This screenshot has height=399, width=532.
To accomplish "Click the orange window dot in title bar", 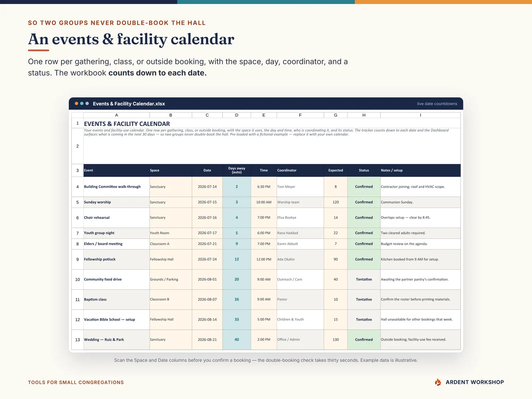I will 76,103.
